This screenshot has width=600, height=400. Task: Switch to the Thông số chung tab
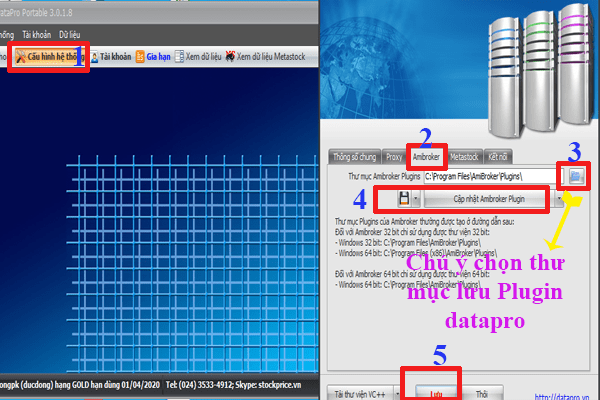point(354,157)
